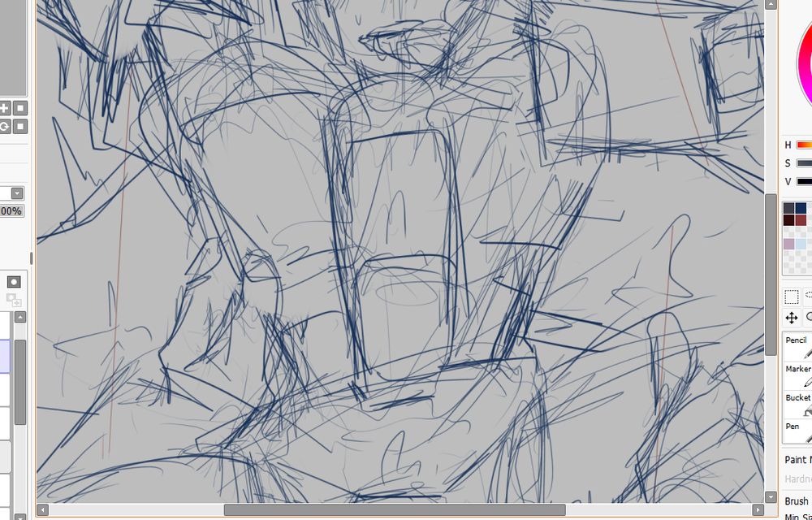Reset rotation with the square button beside rotate
812x520 pixels.
(x=20, y=127)
